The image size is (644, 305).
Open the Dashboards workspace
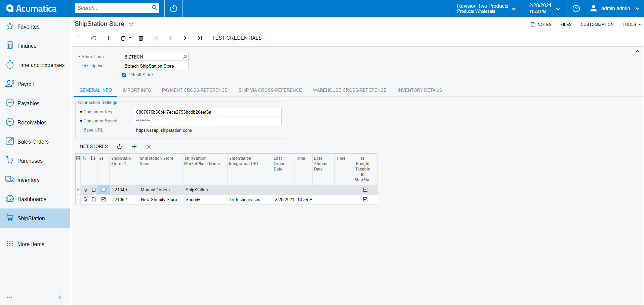(35, 199)
